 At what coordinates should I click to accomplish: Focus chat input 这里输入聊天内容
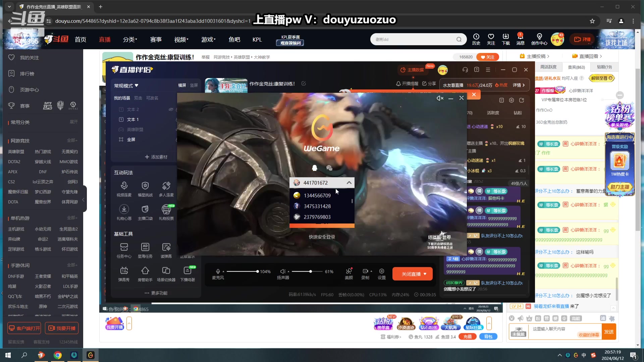coord(565,332)
